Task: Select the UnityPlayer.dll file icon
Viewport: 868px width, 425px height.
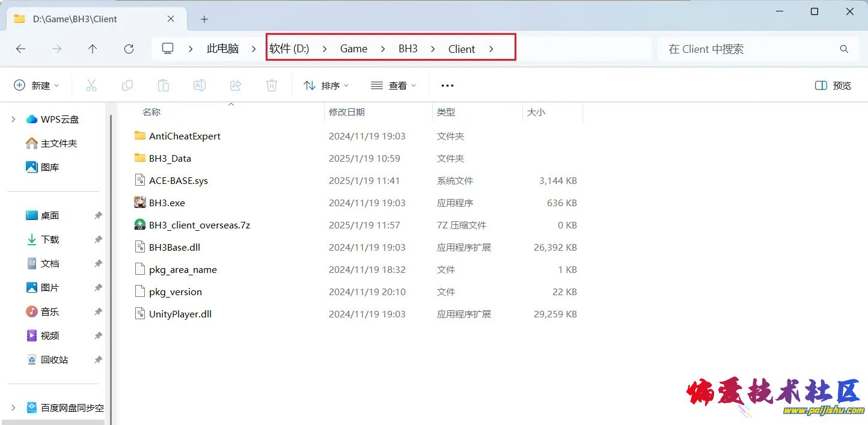Action: point(140,314)
